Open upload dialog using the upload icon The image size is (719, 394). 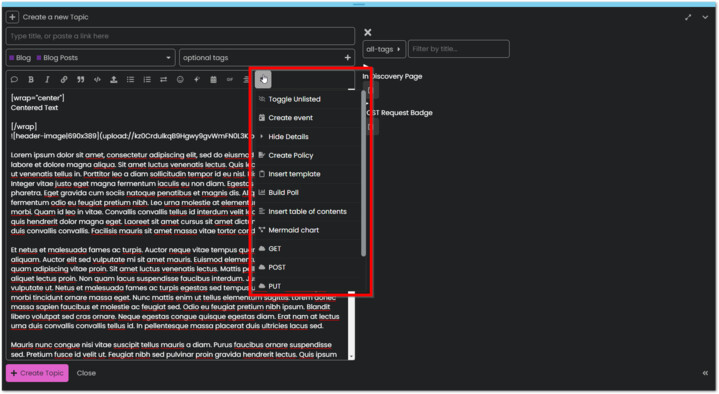[x=114, y=79]
